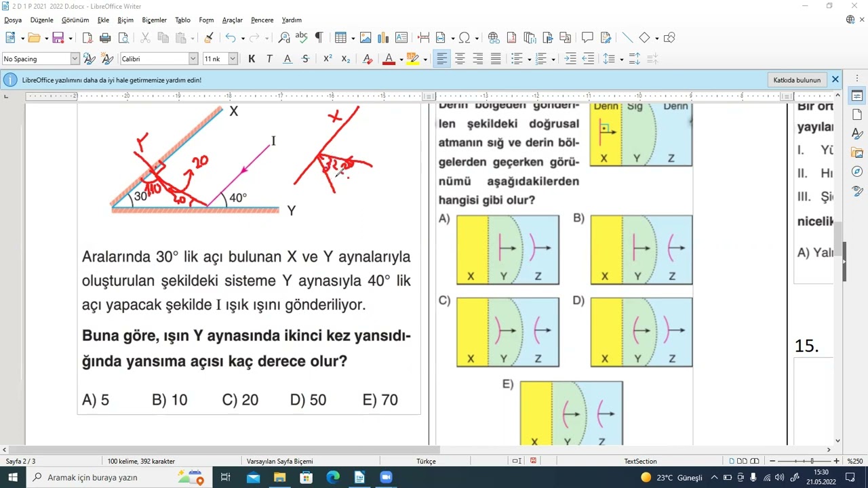Toggle the unordered bullet list
The image size is (868, 488).
click(517, 59)
